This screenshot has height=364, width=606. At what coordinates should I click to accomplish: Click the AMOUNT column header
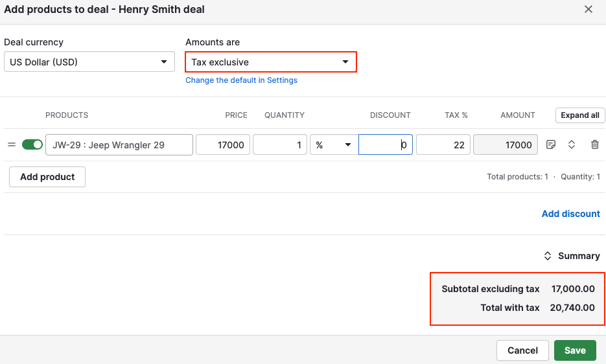coord(518,115)
